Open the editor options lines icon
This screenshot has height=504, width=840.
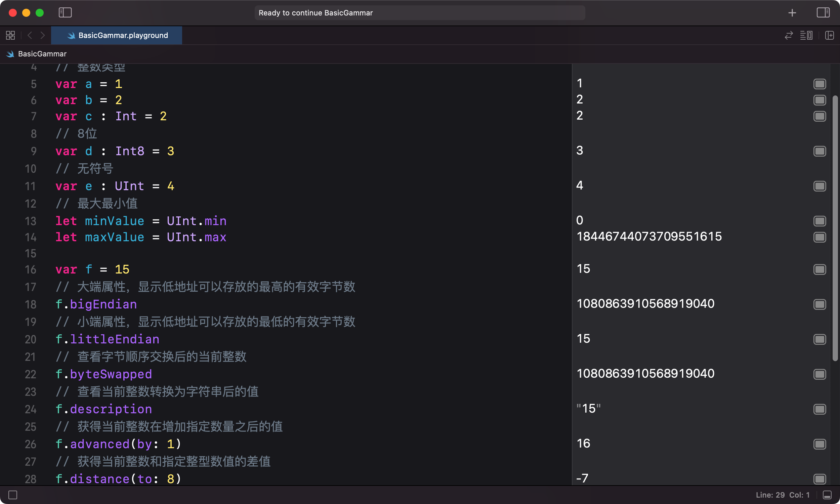pos(806,35)
